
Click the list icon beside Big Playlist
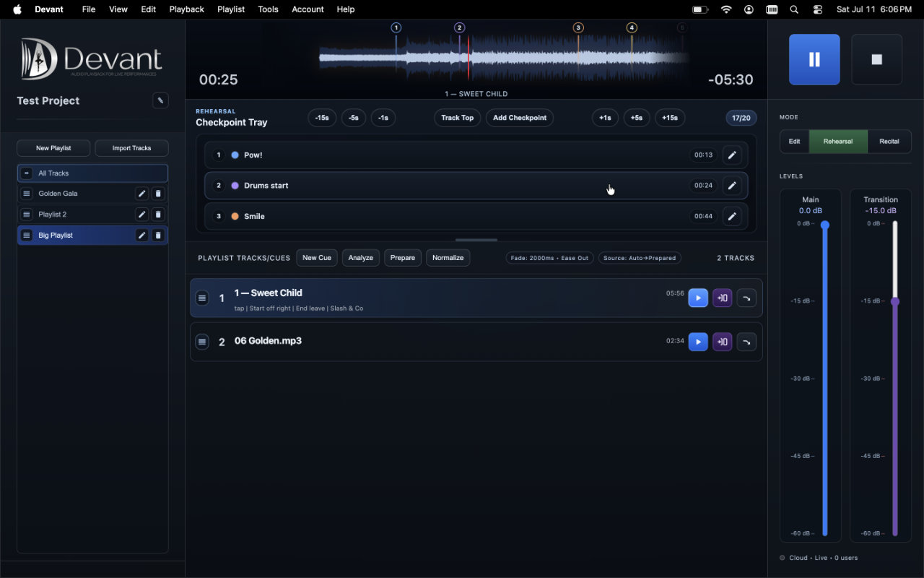(27, 236)
